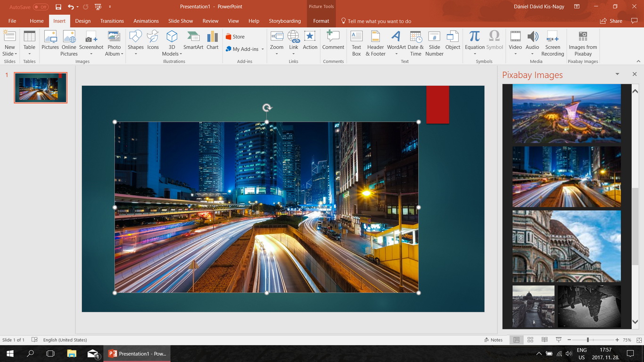Viewport: 644px width, 362px height.
Task: Open the My Add-ins dropdown arrow
Action: pyautogui.click(x=263, y=49)
